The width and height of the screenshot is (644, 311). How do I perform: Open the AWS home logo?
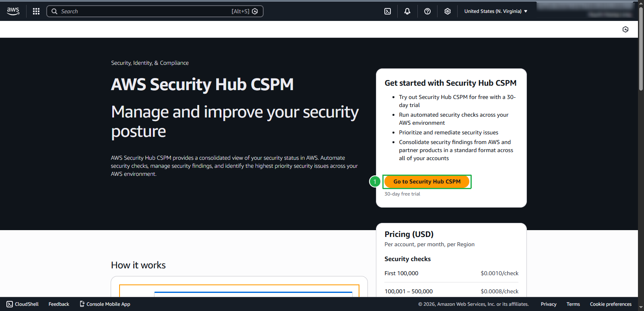pyautogui.click(x=13, y=11)
